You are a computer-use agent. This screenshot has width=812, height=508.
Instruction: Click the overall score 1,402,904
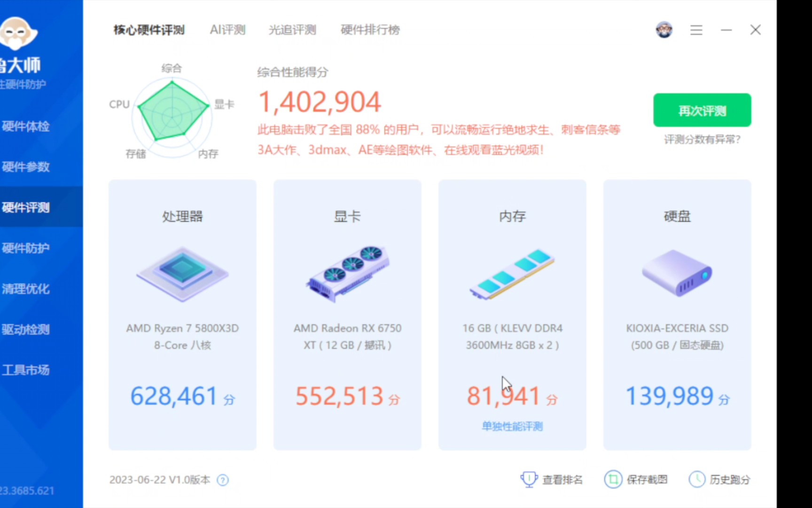320,103
